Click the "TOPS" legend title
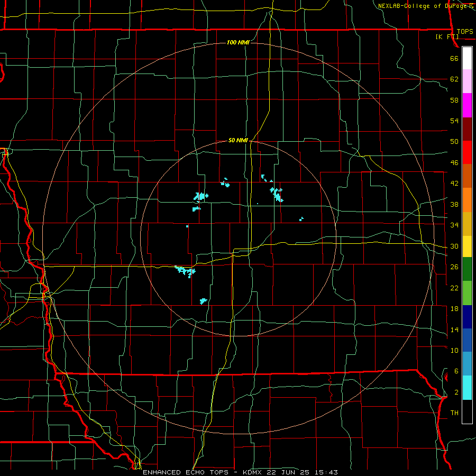The height and width of the screenshot is (476, 476). coord(465,32)
